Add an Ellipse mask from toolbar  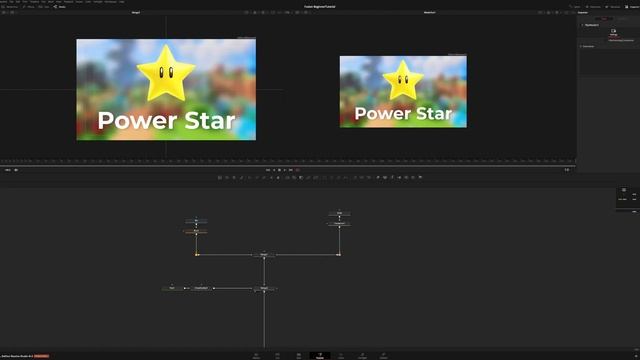point(331,178)
